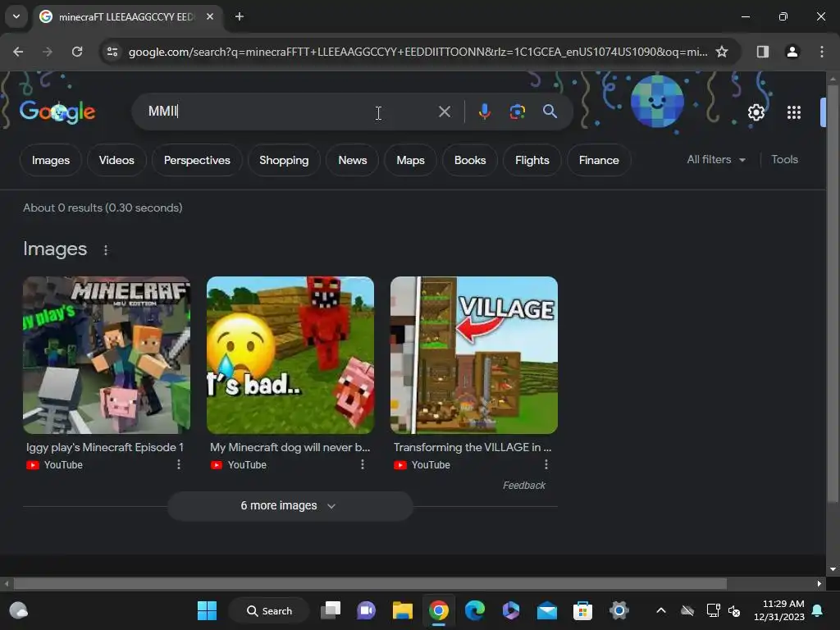
Task: Click the vertical page scrollbar
Action: click(x=833, y=294)
